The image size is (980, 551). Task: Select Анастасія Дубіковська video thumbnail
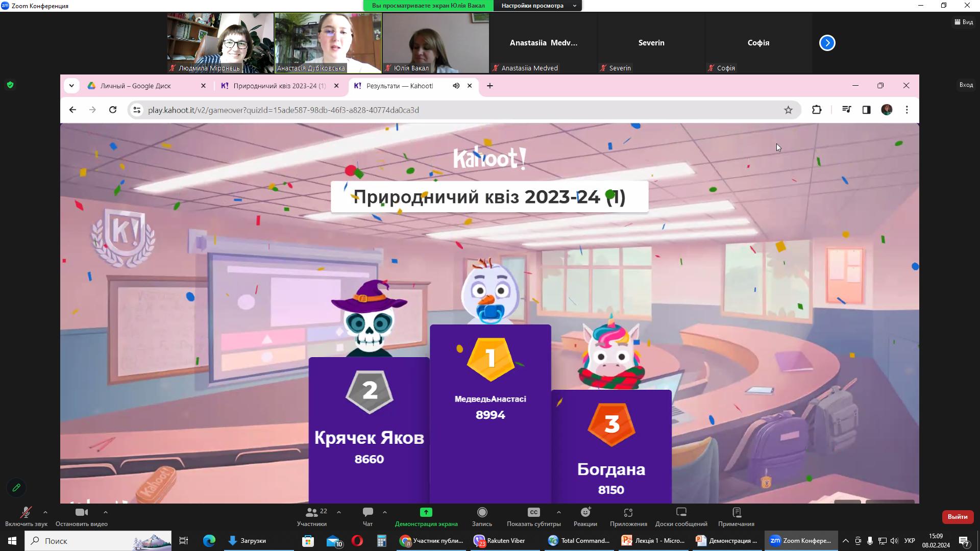point(328,43)
